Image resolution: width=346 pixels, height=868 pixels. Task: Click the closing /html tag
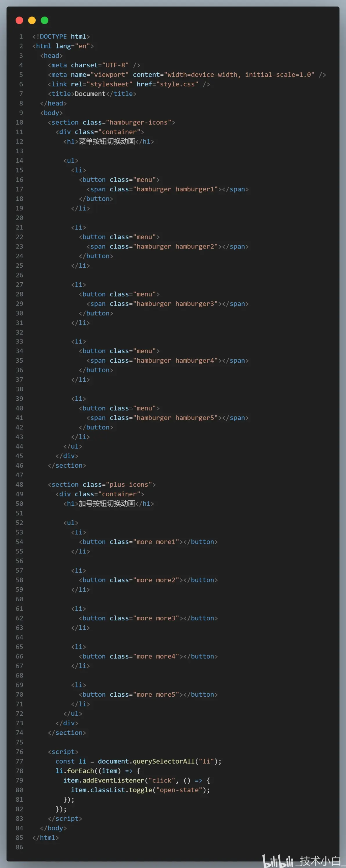point(46,838)
